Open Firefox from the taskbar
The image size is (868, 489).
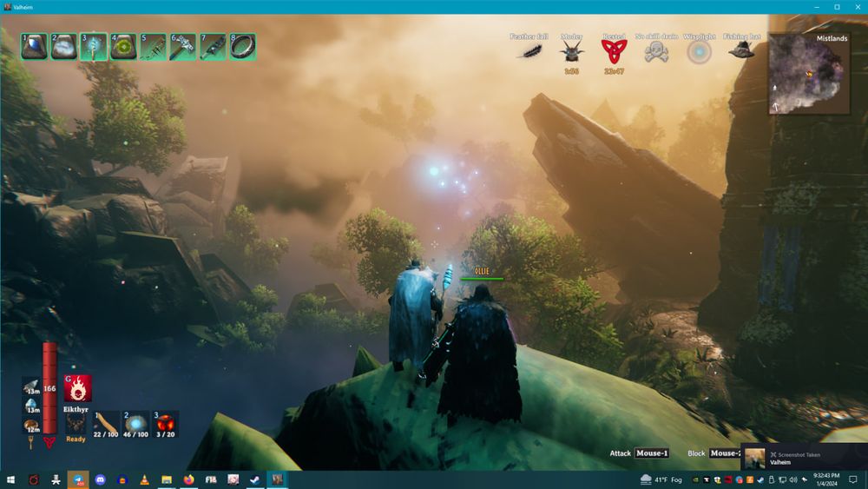pos(188,479)
